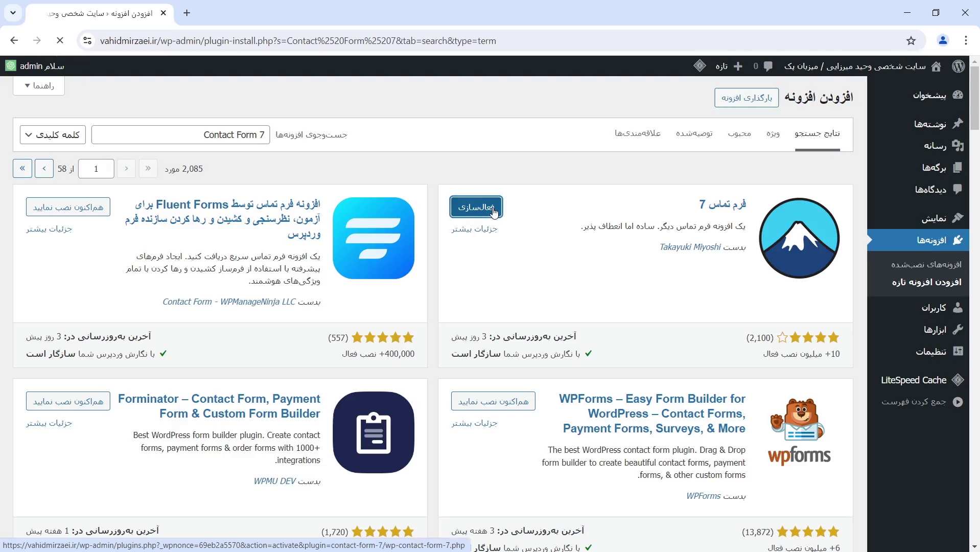Click the plus new content icon
The width and height of the screenshot is (980, 552).
click(x=738, y=66)
